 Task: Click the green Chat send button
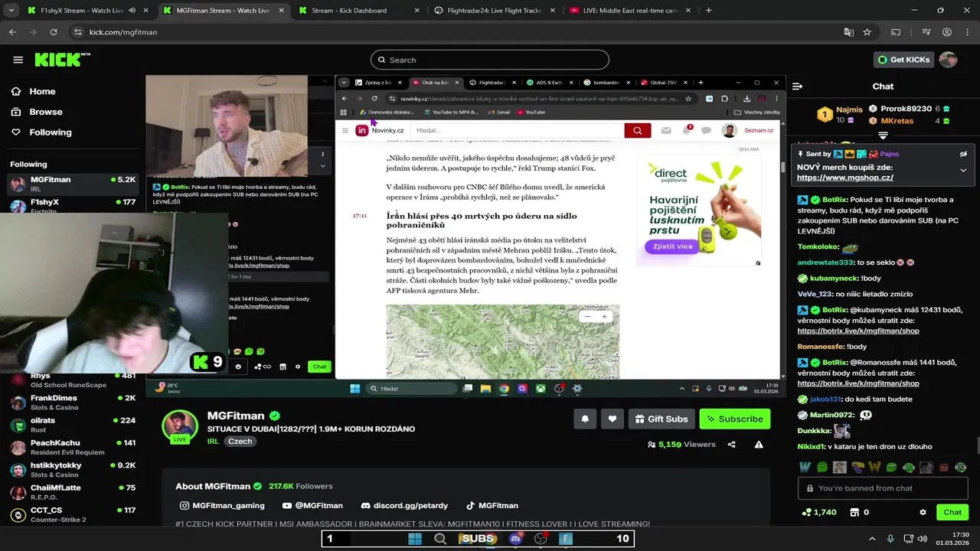click(x=952, y=512)
